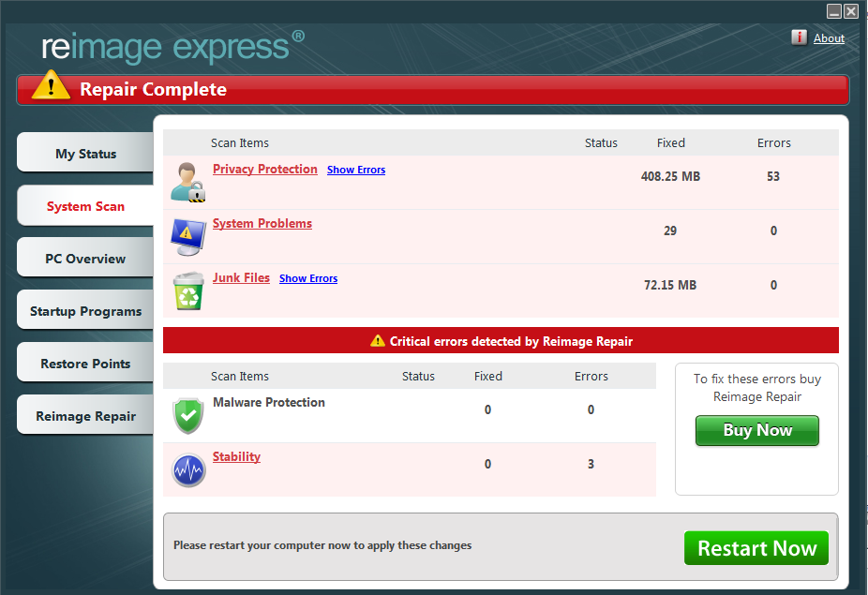This screenshot has height=595, width=868.
Task: Click the Malware Protection label
Action: click(x=269, y=402)
